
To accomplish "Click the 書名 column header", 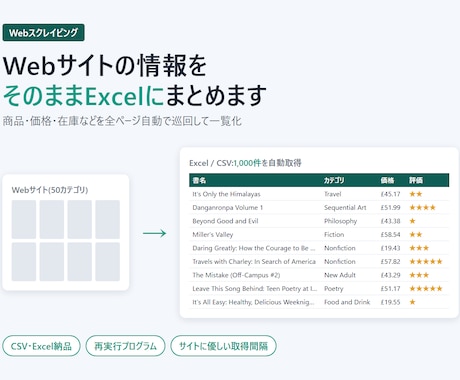I will point(199,180).
